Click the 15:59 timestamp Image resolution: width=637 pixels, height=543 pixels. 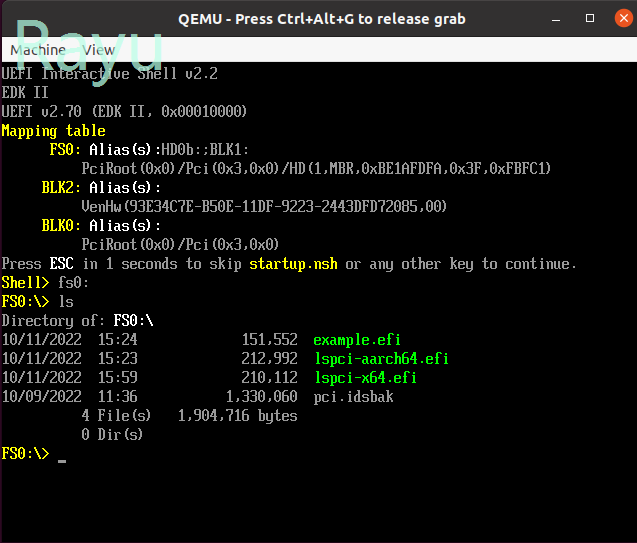[117, 378]
